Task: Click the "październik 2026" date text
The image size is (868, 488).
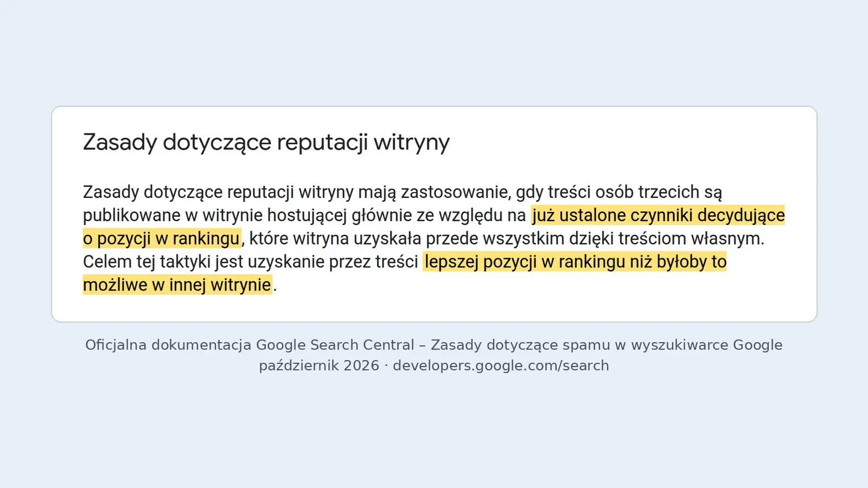Action: pos(319,365)
